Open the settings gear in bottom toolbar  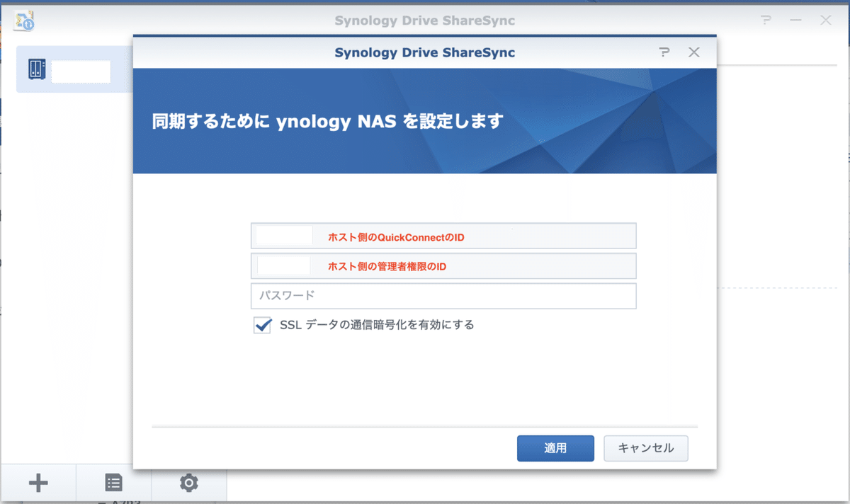188,483
